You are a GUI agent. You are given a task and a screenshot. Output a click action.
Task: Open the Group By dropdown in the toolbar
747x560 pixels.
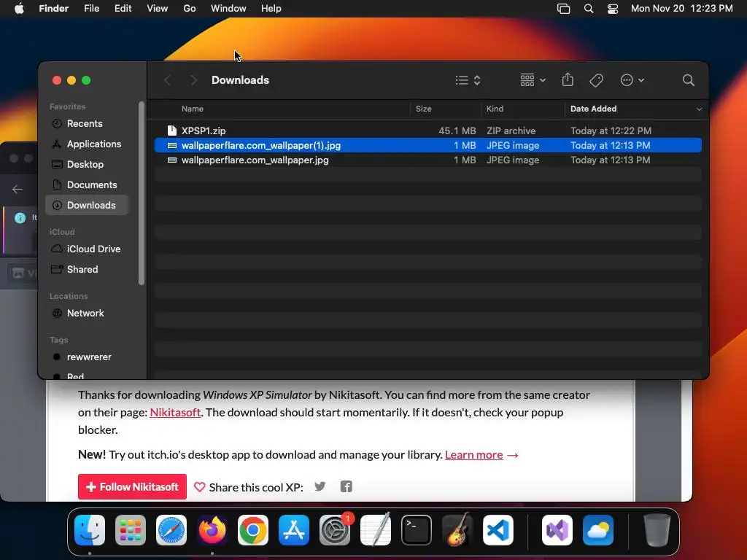point(533,80)
